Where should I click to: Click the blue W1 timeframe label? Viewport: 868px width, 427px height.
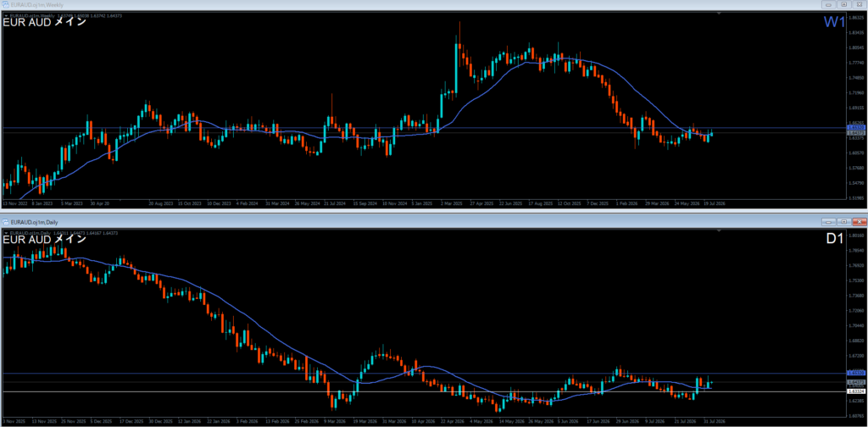pos(832,22)
